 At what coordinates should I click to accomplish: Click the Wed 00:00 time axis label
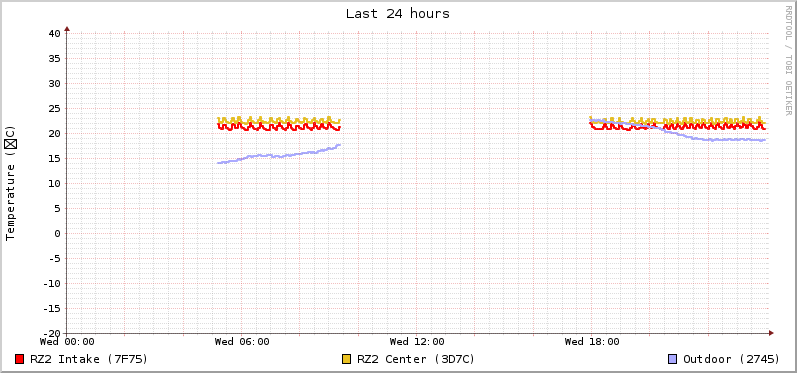pyautogui.click(x=67, y=341)
